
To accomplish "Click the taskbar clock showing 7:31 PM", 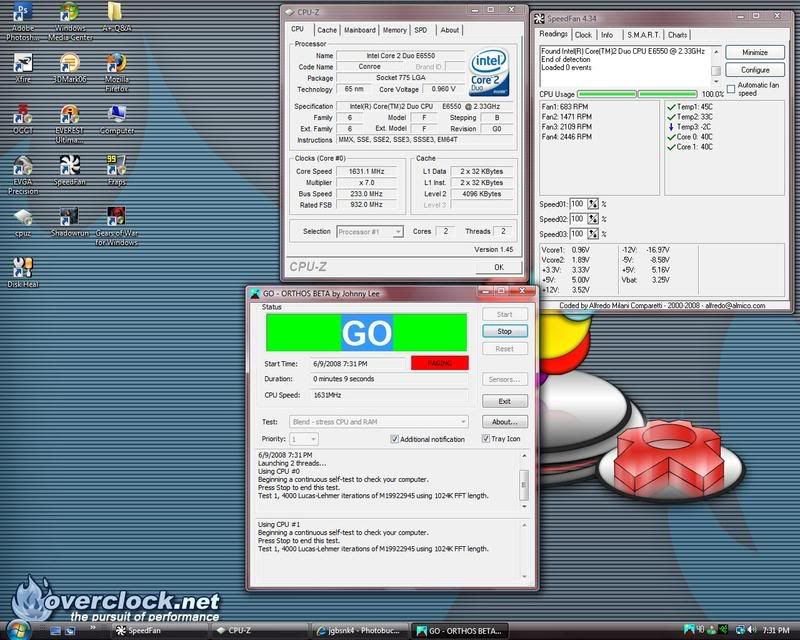I will coord(776,630).
